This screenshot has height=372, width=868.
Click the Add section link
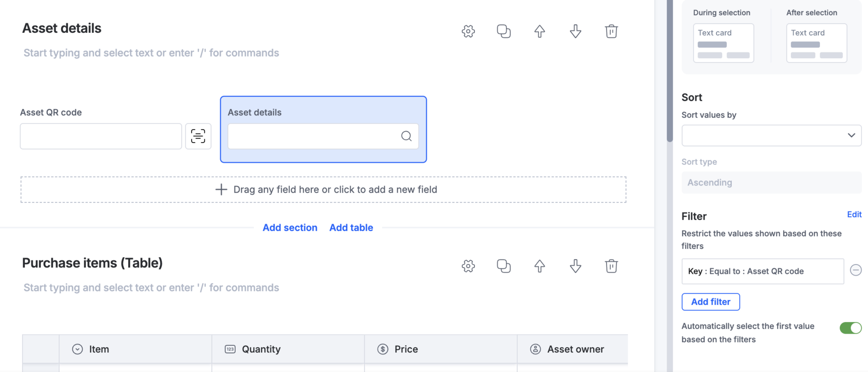click(x=290, y=227)
